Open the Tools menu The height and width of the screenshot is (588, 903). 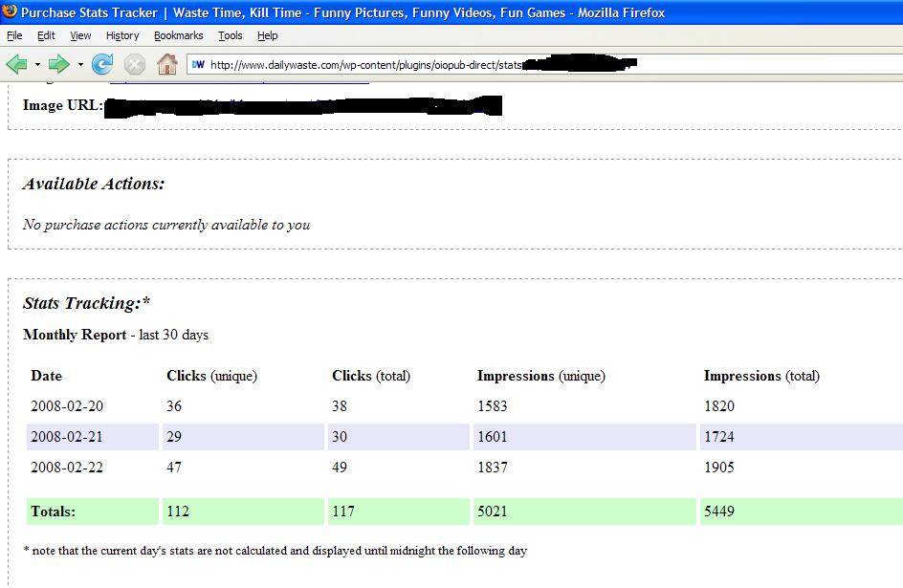pos(231,35)
